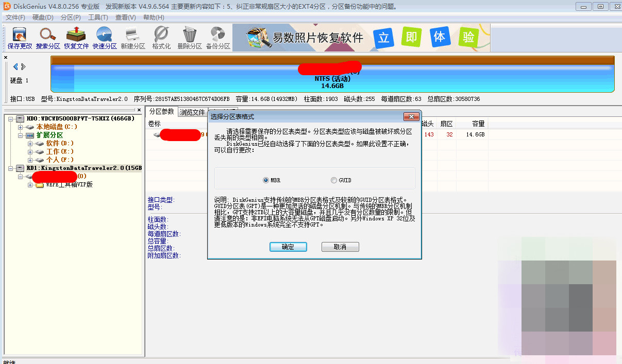Click the 搜索分区 (Search Partitions) toolbar icon
Viewport: 622px width, 364px height.
coord(48,38)
